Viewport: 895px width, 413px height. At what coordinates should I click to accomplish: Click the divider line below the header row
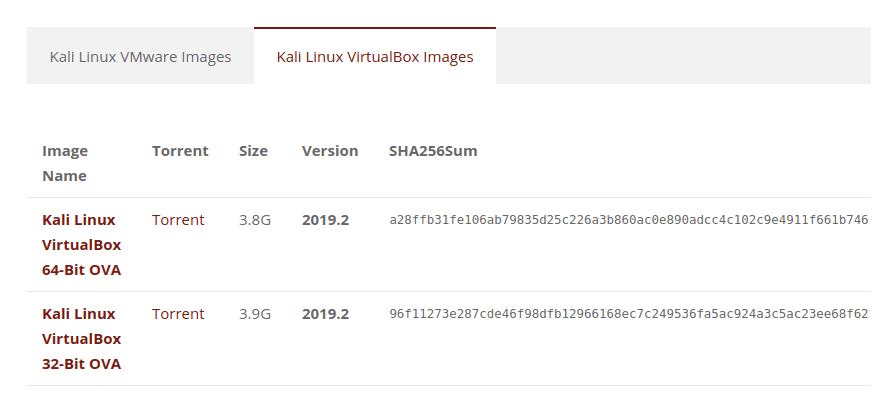click(448, 198)
